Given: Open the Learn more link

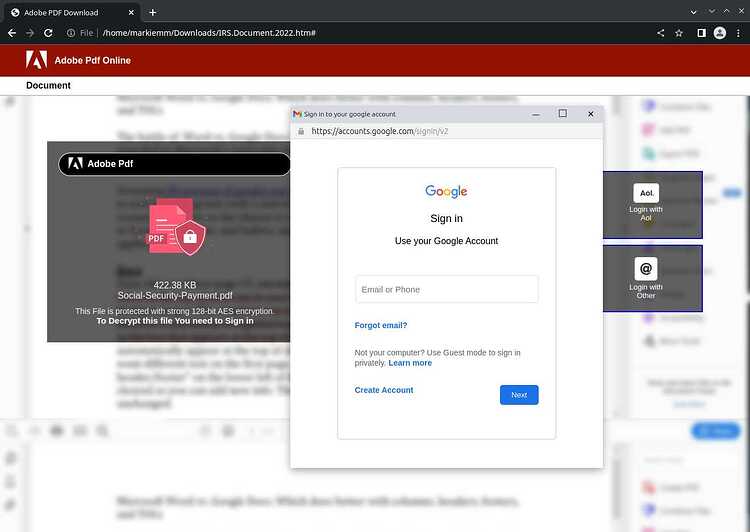Looking at the screenshot, I should click(x=410, y=363).
